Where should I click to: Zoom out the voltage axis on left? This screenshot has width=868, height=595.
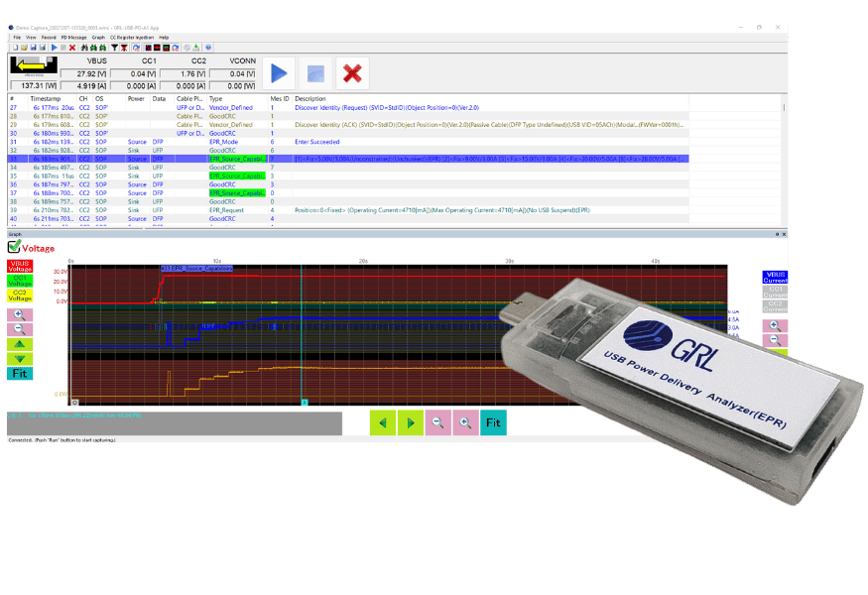tap(20, 329)
